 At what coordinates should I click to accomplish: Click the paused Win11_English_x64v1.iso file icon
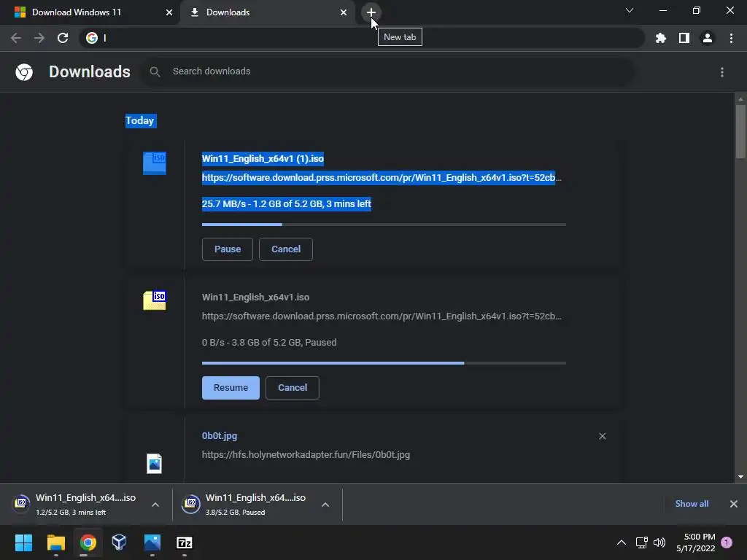tap(155, 300)
